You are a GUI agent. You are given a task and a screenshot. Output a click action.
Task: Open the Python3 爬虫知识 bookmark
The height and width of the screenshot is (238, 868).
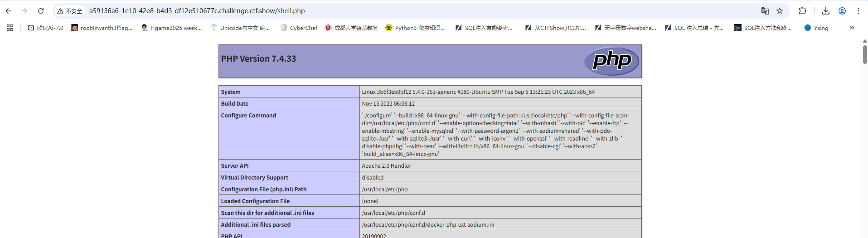click(x=415, y=28)
